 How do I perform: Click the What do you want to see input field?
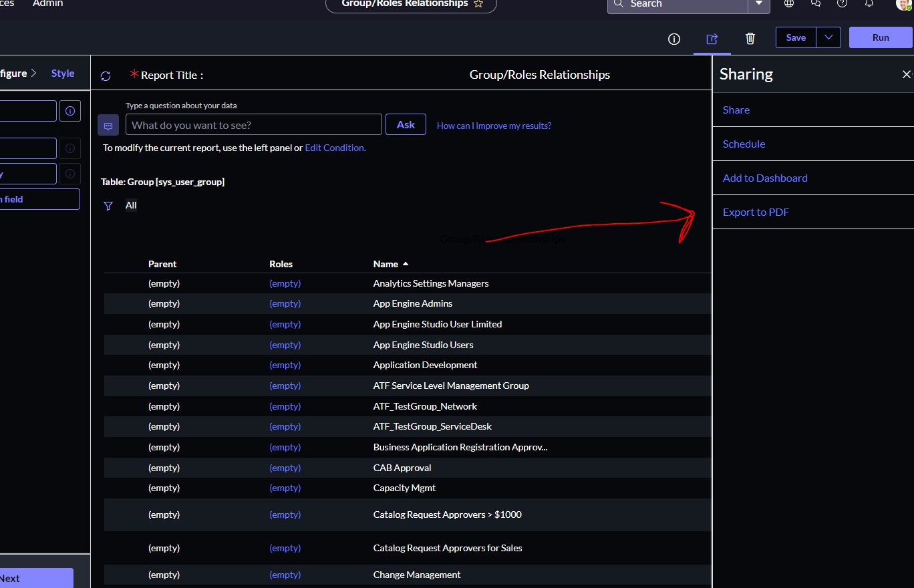click(x=254, y=124)
